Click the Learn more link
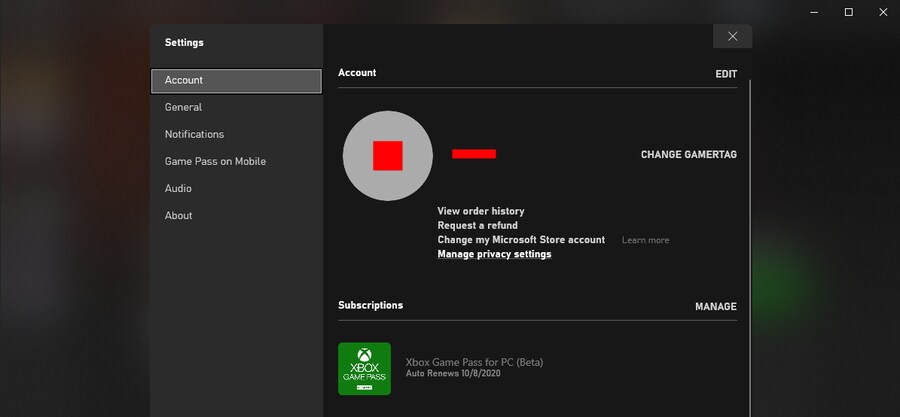This screenshot has width=900, height=417. click(x=645, y=240)
